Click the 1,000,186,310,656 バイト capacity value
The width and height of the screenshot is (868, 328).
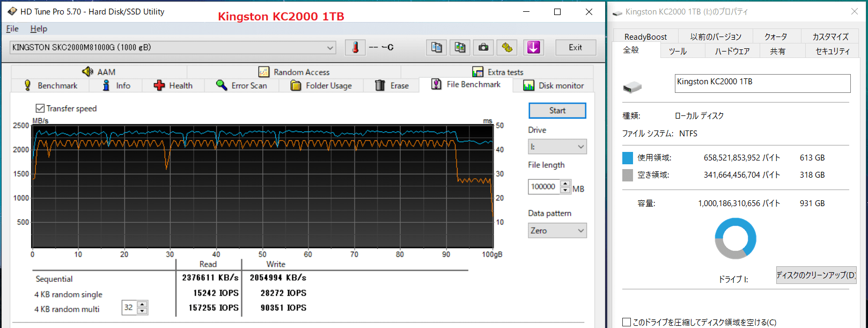point(739,203)
